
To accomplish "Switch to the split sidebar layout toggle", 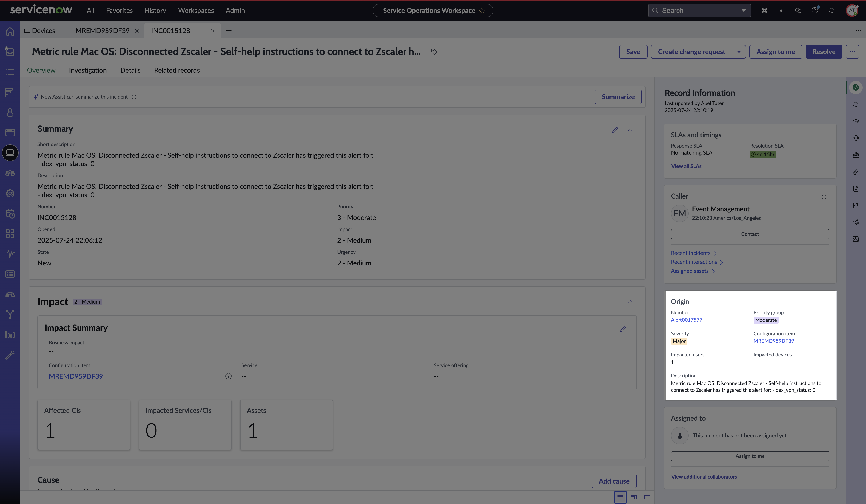I will [634, 497].
